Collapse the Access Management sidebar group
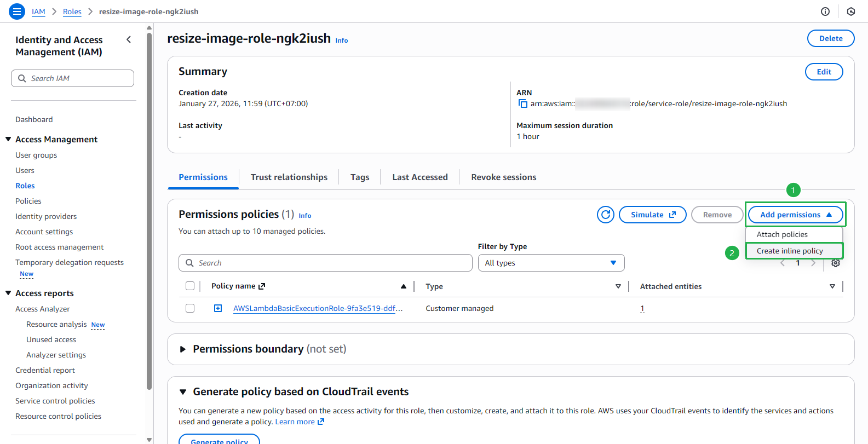Screen dimensions: 868x444 point(8,139)
